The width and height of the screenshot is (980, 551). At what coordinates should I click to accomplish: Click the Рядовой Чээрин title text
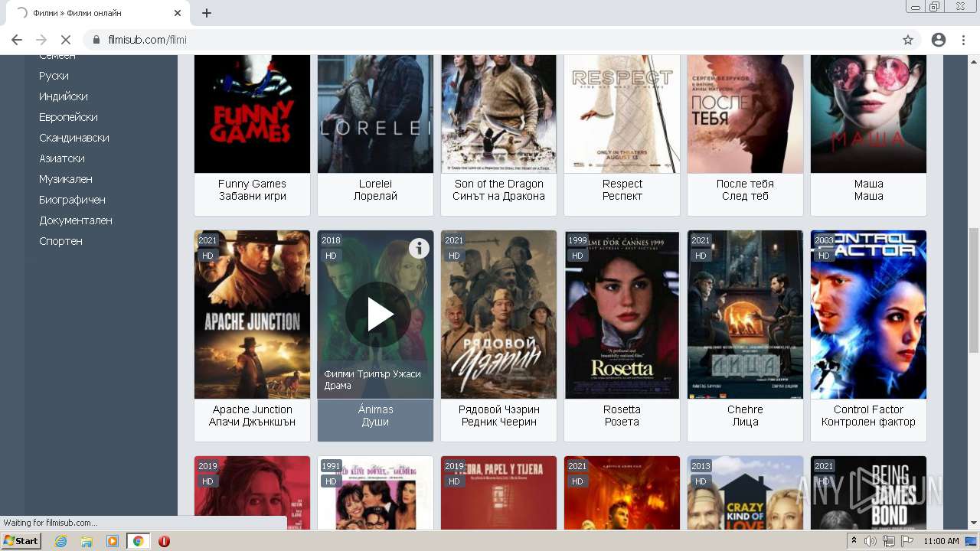(498, 416)
